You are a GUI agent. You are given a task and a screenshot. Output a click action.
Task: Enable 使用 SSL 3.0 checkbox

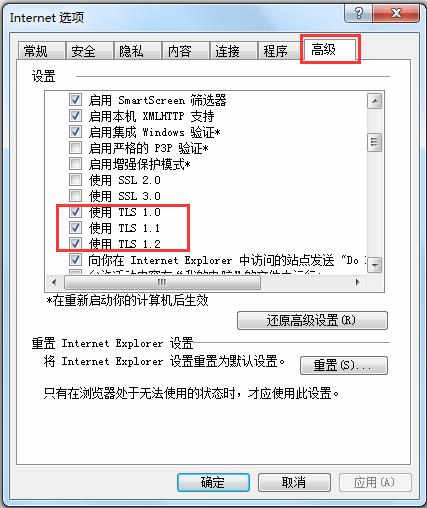click(x=75, y=195)
